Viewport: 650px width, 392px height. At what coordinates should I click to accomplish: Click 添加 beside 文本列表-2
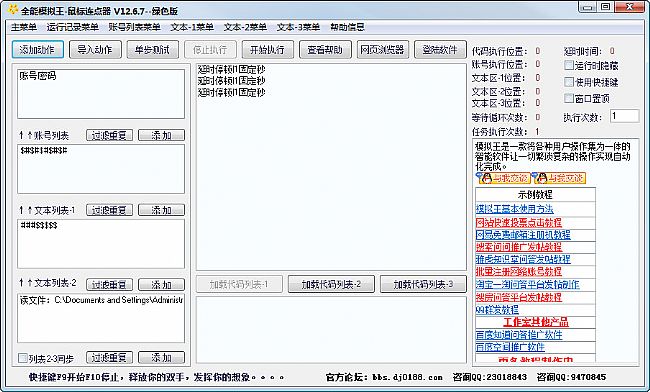[161, 284]
